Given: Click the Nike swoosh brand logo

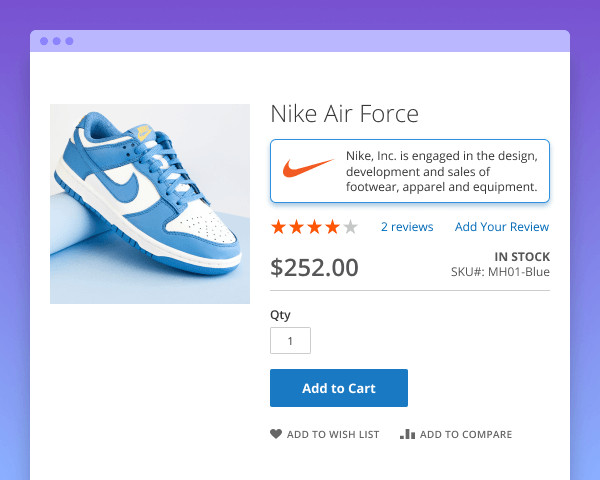Looking at the screenshot, I should click(307, 170).
